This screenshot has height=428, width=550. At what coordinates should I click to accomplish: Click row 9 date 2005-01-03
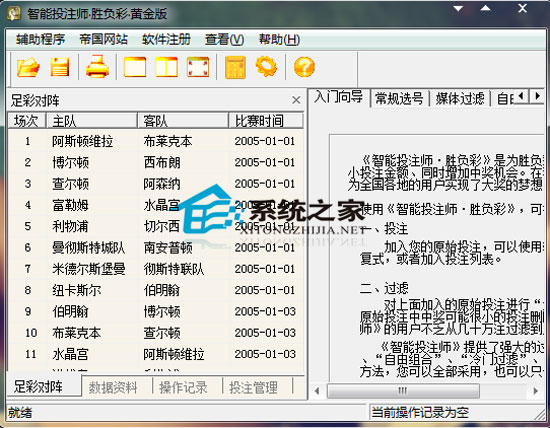pyautogui.click(x=265, y=312)
